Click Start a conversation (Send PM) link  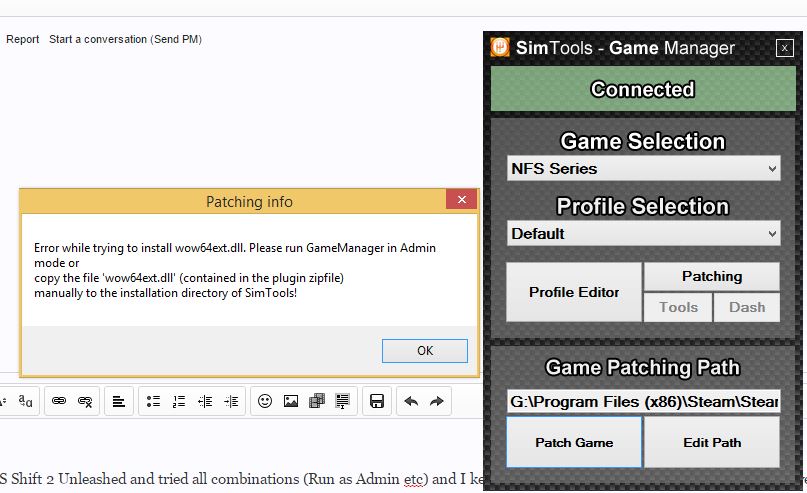(126, 39)
